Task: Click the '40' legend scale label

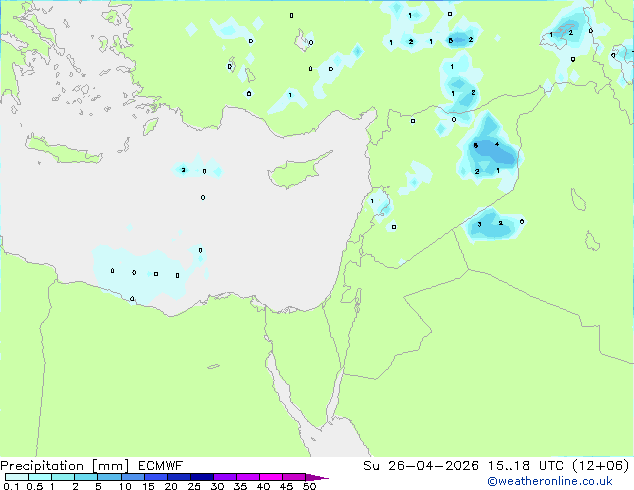Action: coord(263,486)
